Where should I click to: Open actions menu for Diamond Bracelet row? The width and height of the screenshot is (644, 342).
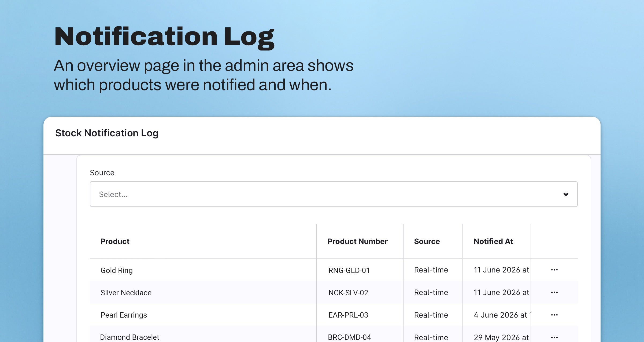point(554,337)
